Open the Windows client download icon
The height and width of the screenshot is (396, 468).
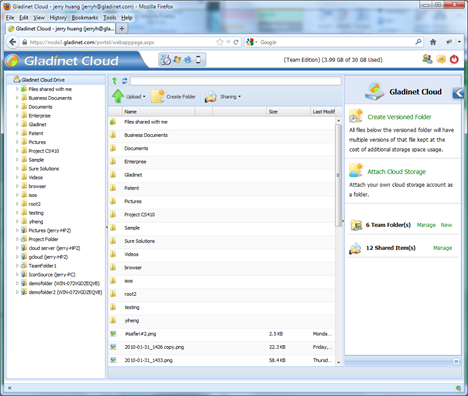[x=177, y=60]
